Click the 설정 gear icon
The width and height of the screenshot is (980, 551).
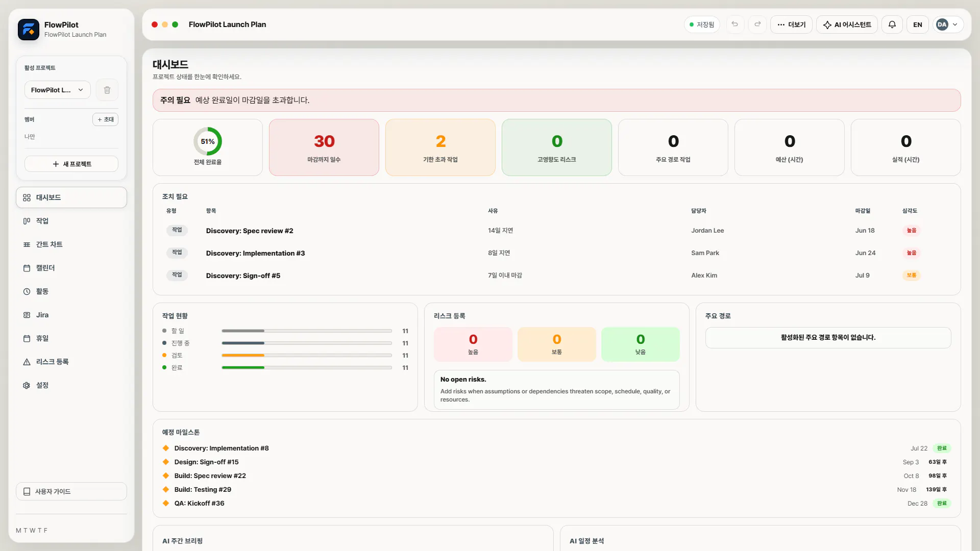click(x=27, y=385)
